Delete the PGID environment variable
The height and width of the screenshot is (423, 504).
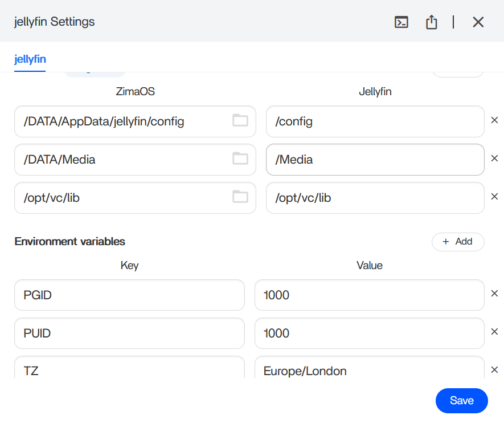[x=494, y=294]
